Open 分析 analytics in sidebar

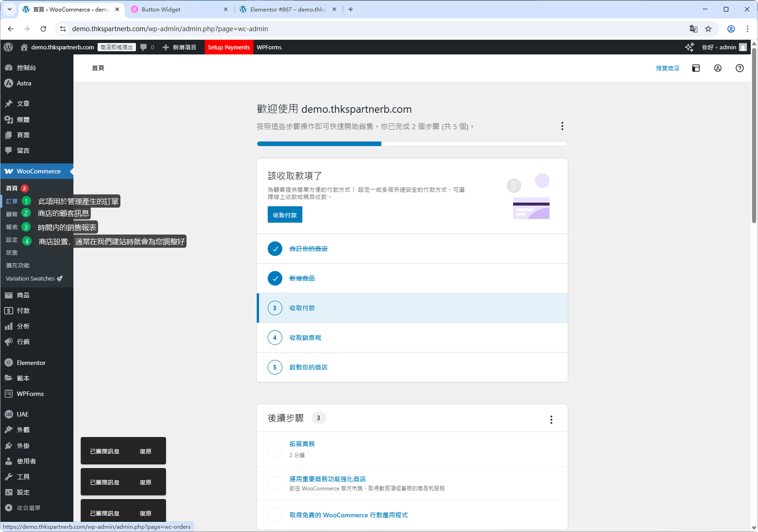click(x=36, y=326)
